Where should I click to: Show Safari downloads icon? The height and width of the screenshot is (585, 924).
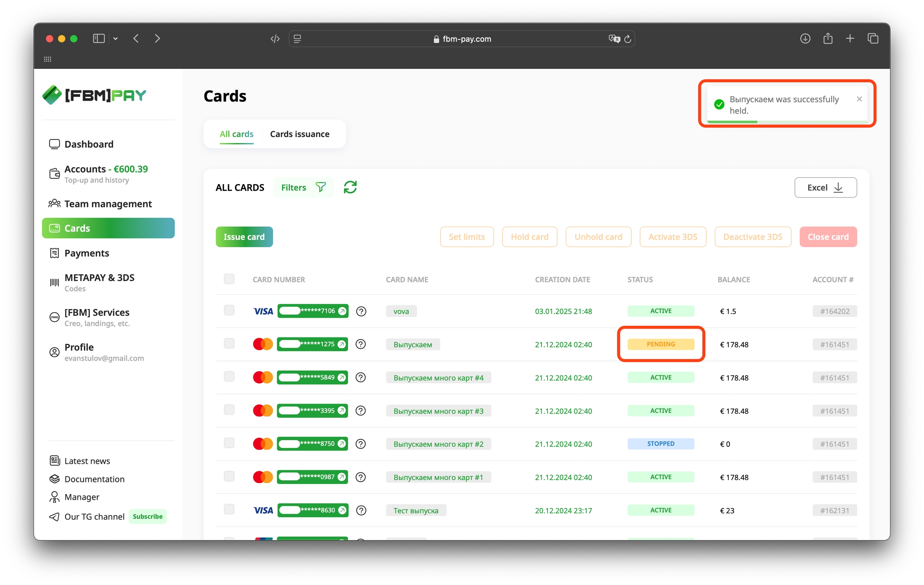pos(805,39)
